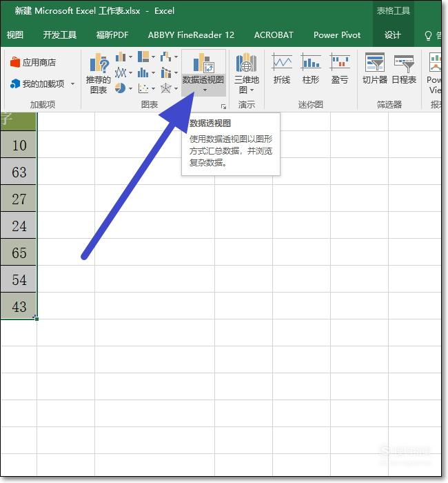
Task: Switch to 视图 ribbon tab
Action: coord(15,34)
